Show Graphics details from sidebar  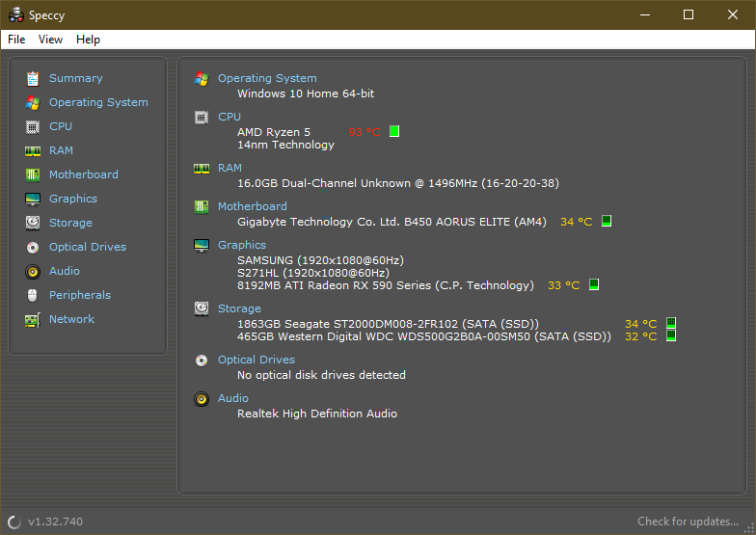[x=73, y=199]
